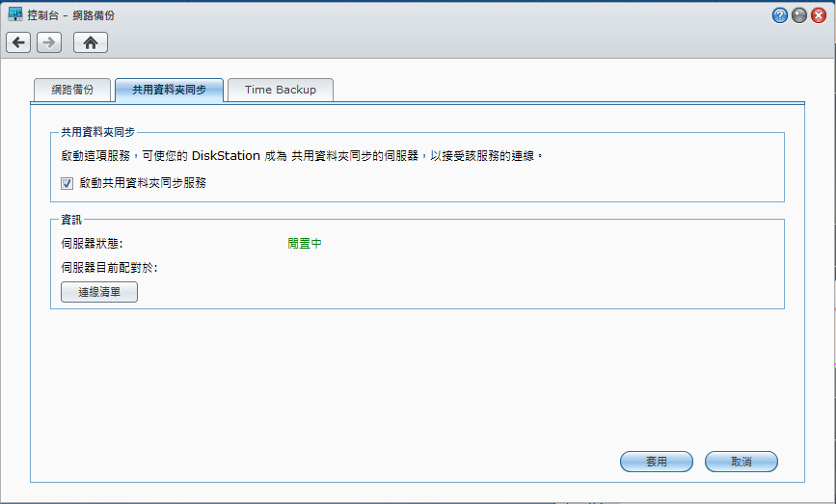836x504 pixels.
Task: Open help with the question mark icon
Action: pyautogui.click(x=779, y=15)
